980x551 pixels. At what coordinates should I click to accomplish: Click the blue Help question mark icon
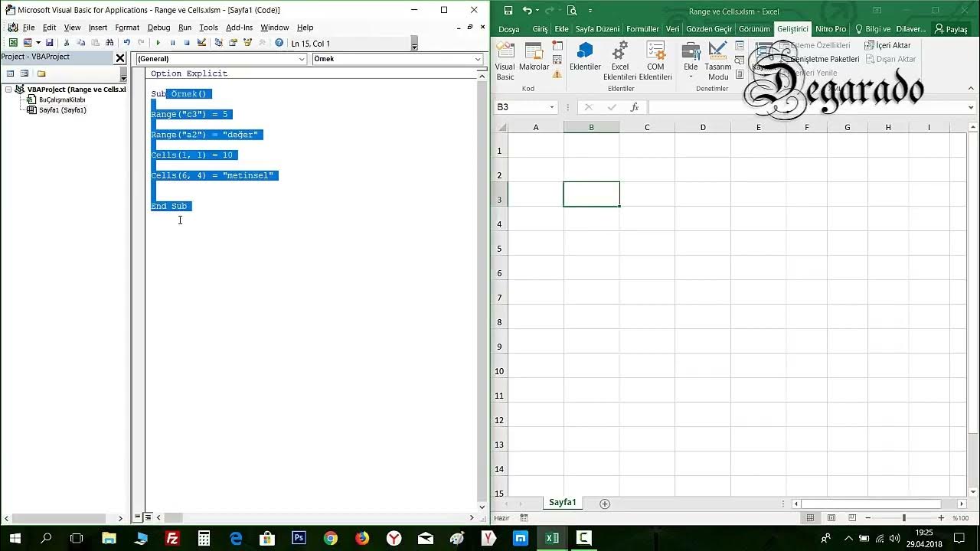coord(279,43)
